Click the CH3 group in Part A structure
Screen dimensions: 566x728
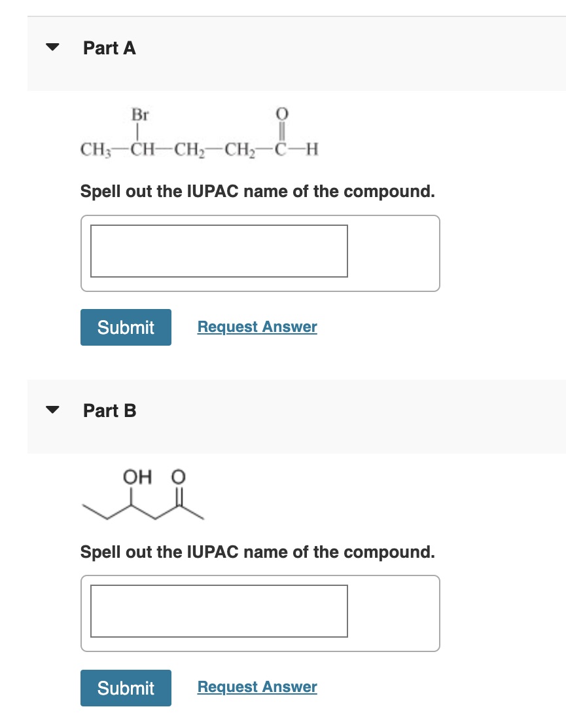[94, 151]
